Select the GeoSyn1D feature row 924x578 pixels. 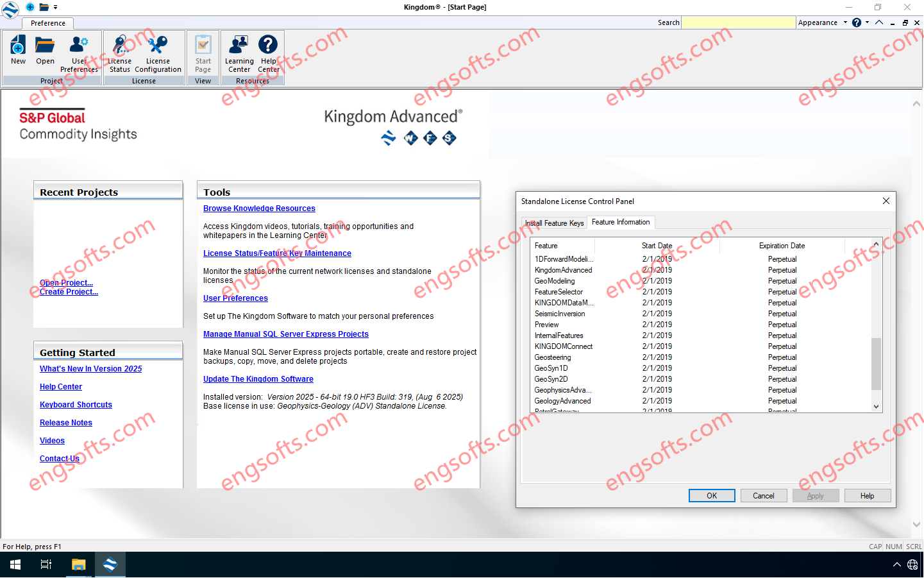701,368
